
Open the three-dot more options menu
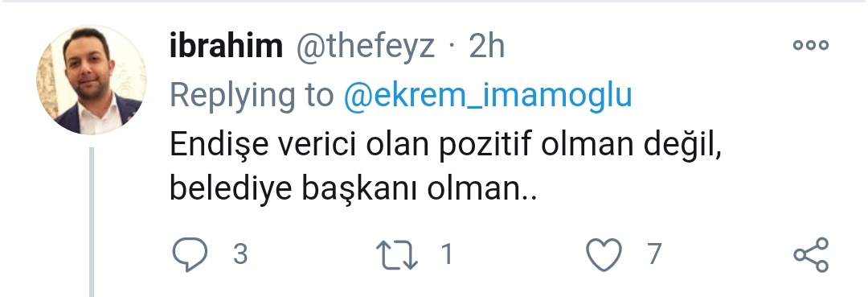click(x=811, y=45)
